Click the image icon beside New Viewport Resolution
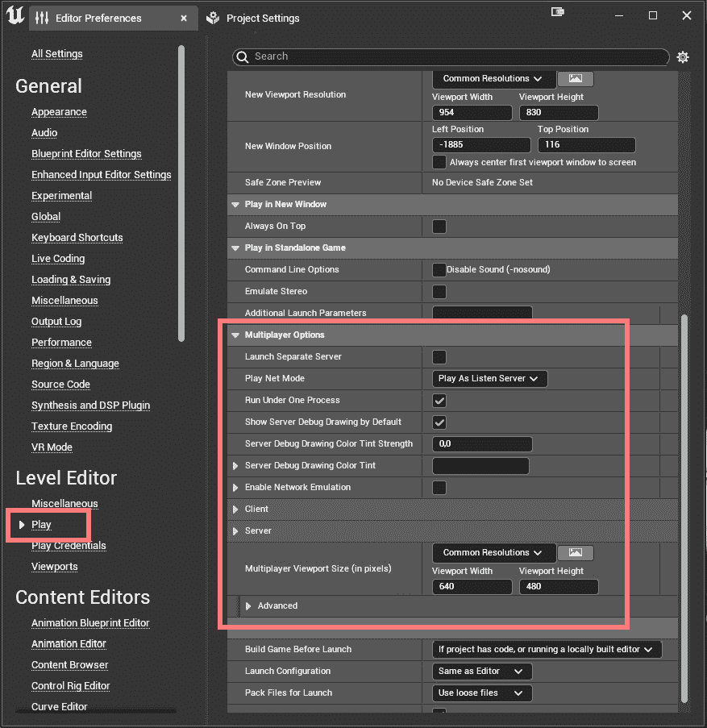 pyautogui.click(x=575, y=78)
